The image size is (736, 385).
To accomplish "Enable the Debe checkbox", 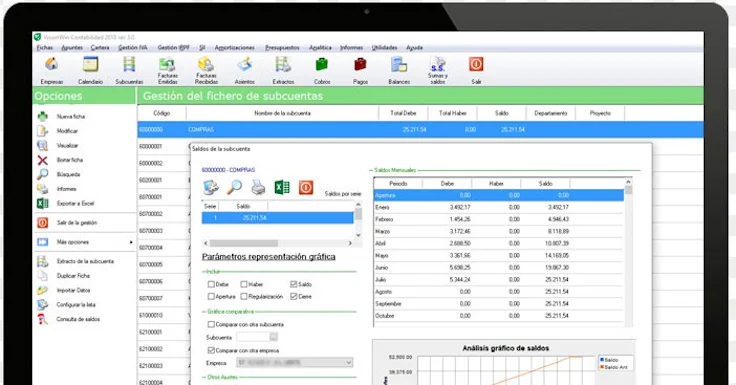I will (211, 284).
